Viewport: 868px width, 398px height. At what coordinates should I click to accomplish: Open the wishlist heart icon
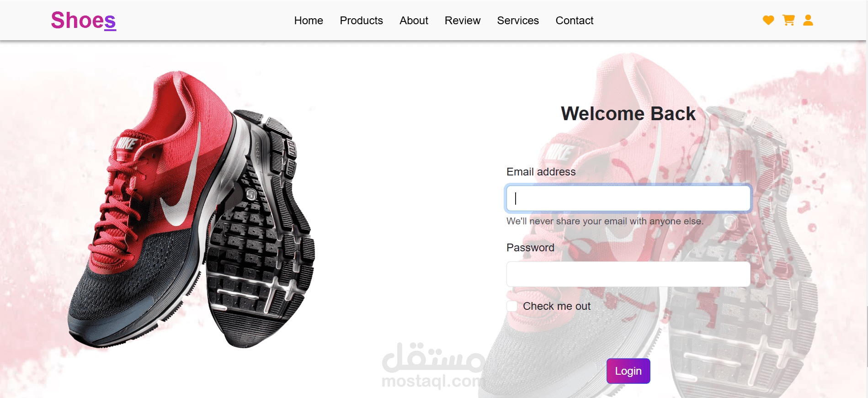click(768, 20)
